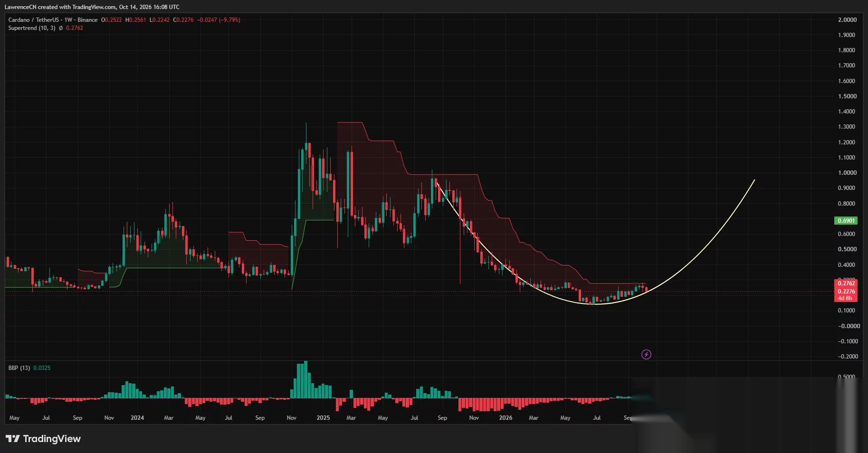The width and height of the screenshot is (868, 453).
Task: Click the LawrenceCN created with TradingView.com header
Action: [x=92, y=7]
